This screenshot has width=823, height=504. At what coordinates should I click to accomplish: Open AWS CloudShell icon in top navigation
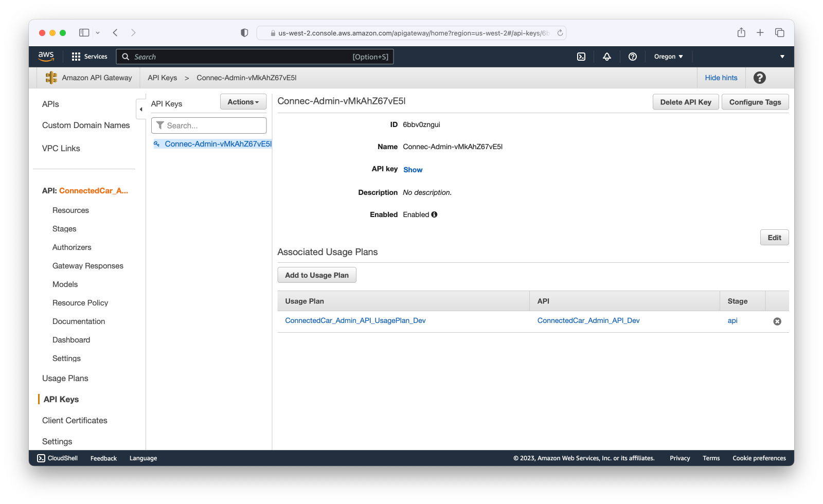point(581,57)
